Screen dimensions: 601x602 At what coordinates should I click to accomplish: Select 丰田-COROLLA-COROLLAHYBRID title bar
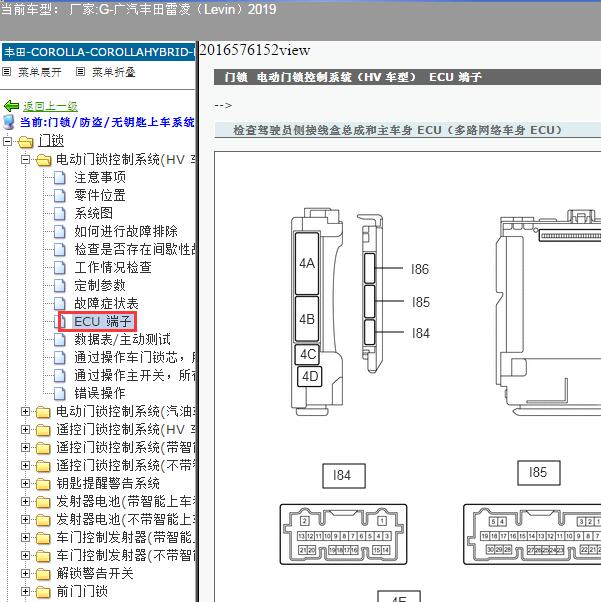[98, 52]
